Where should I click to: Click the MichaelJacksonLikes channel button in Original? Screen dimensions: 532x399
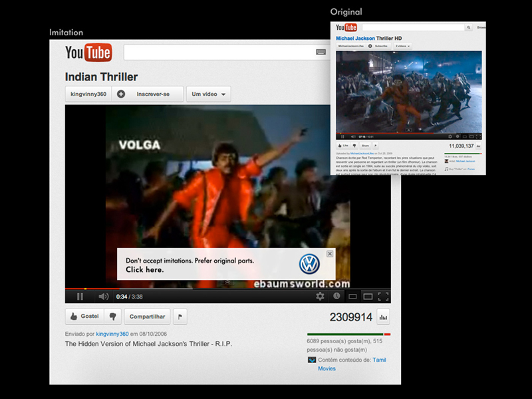point(351,46)
